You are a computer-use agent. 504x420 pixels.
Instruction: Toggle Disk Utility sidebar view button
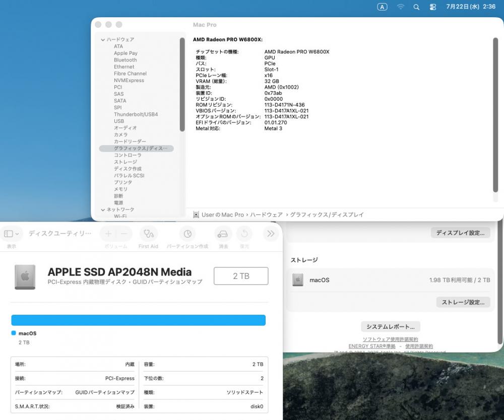tap(9, 234)
